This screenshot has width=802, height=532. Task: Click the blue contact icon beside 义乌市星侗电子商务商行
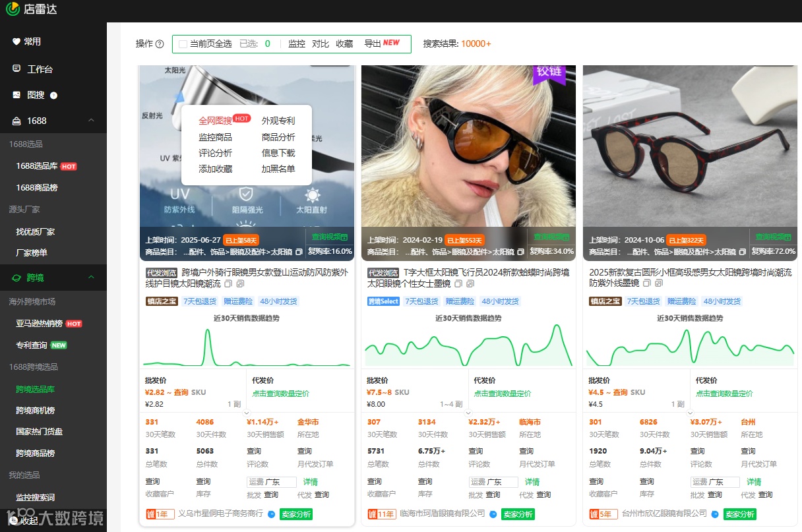(x=271, y=514)
